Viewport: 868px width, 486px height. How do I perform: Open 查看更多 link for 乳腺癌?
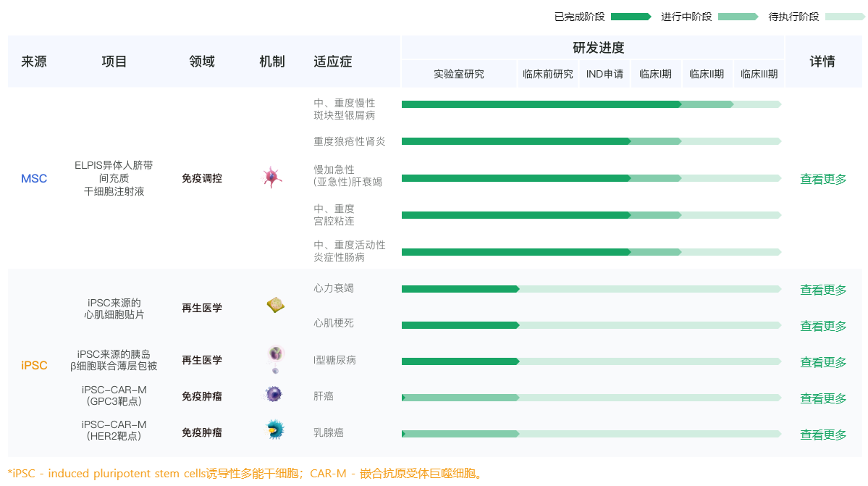823,435
